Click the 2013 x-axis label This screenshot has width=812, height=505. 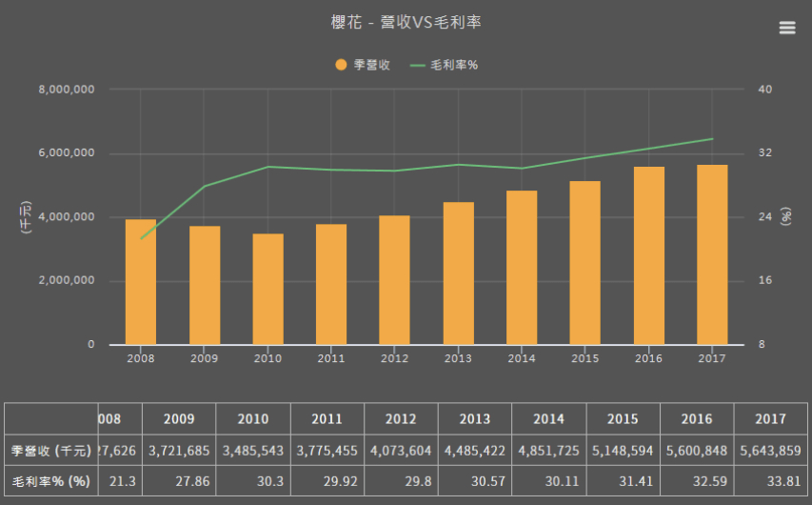click(458, 358)
